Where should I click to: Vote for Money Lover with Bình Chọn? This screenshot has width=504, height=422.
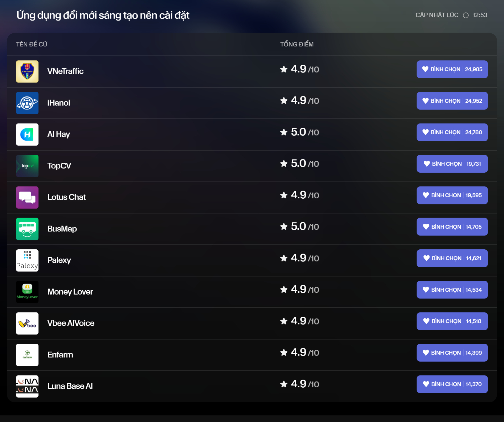tap(452, 290)
